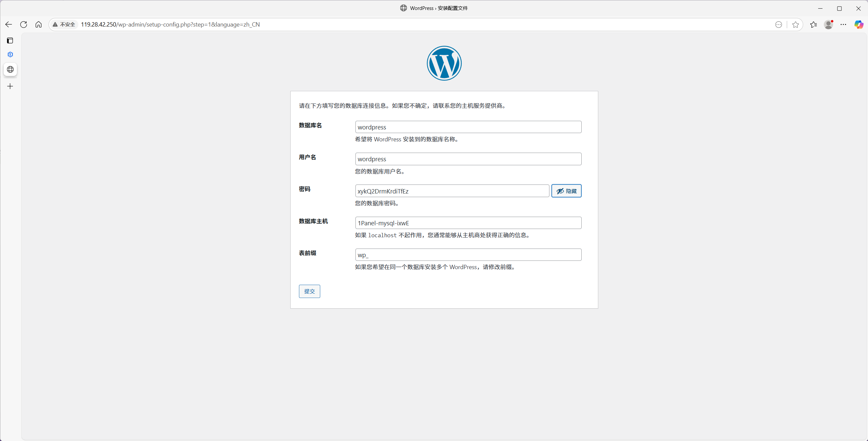Click the blue 1Panel hexagon sidebar icon
The width and height of the screenshot is (868, 441).
coord(10,54)
